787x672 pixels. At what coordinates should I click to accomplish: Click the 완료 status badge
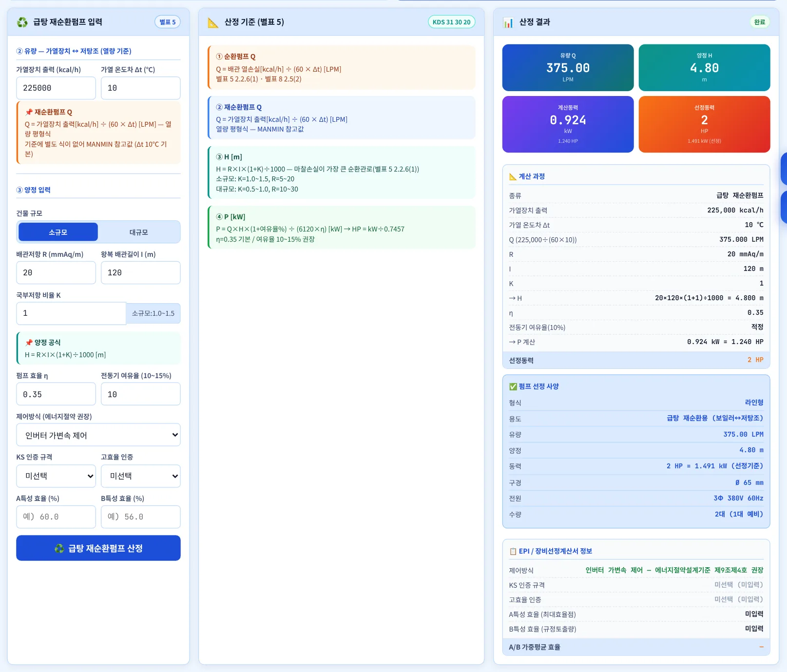coord(760,22)
